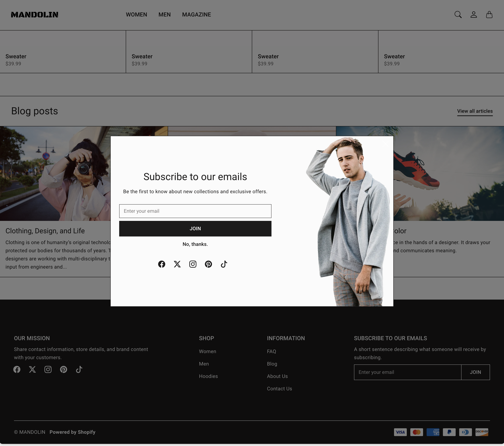Click the PayPal payment icon
Viewport: 504px width, 446px height.
pyautogui.click(x=449, y=432)
